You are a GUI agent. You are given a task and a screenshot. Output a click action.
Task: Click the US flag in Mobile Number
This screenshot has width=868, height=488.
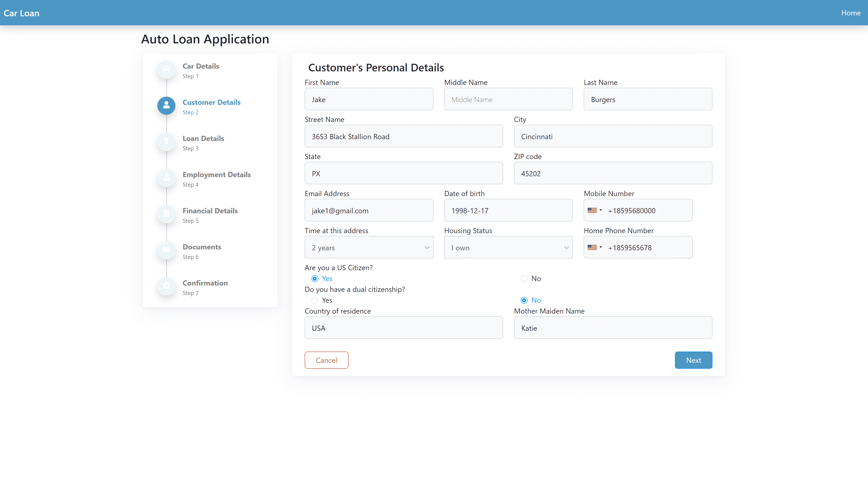click(592, 210)
